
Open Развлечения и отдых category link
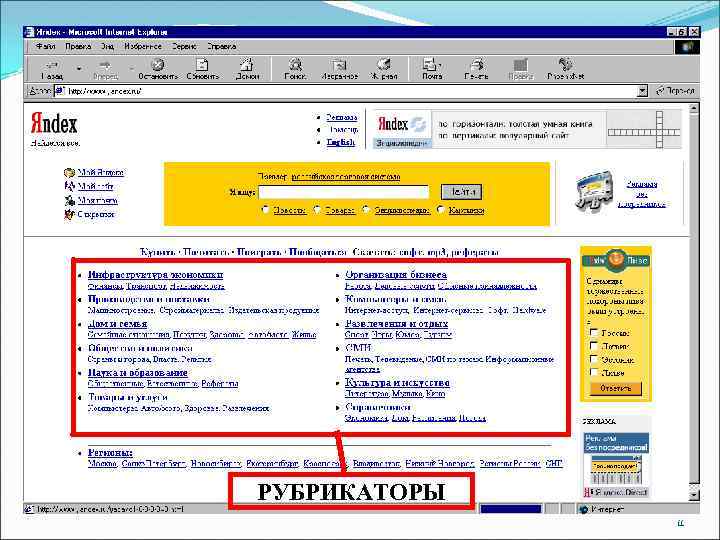point(396,324)
